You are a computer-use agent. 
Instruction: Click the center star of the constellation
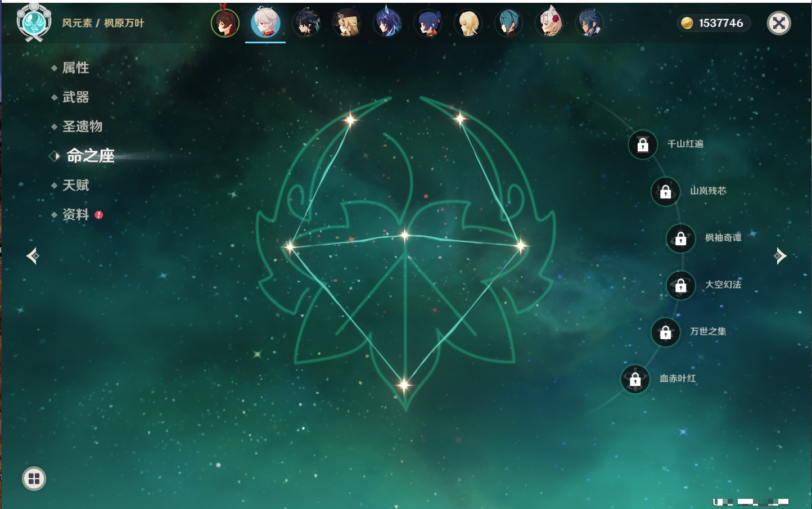[405, 235]
